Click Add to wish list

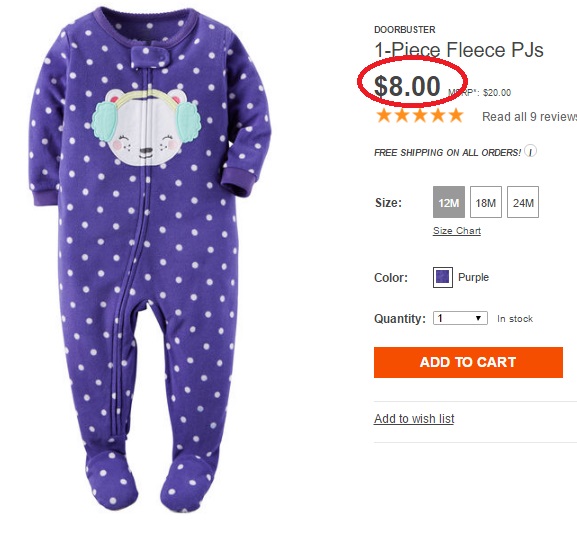(414, 419)
